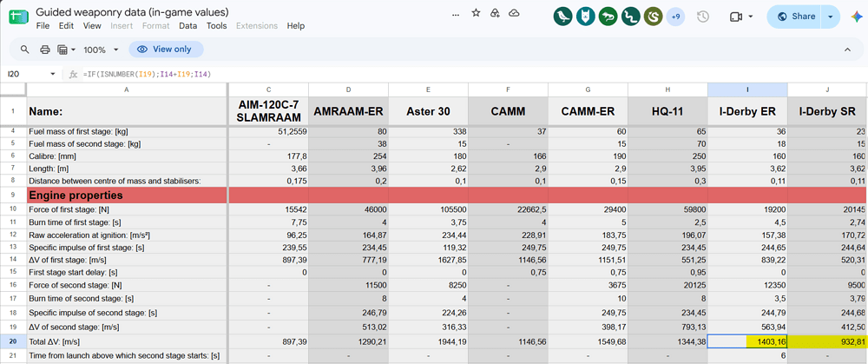This screenshot has height=364, width=868.
Task: Open the Gemini sparkle icon
Action: pos(856,17)
